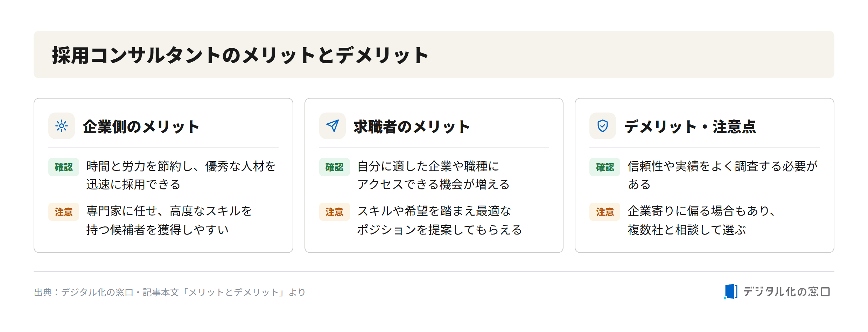Image resolution: width=868 pixels, height=332 pixels.
Task: Select the orange 注意 badge in 企業側のメリット card
Action: click(64, 212)
